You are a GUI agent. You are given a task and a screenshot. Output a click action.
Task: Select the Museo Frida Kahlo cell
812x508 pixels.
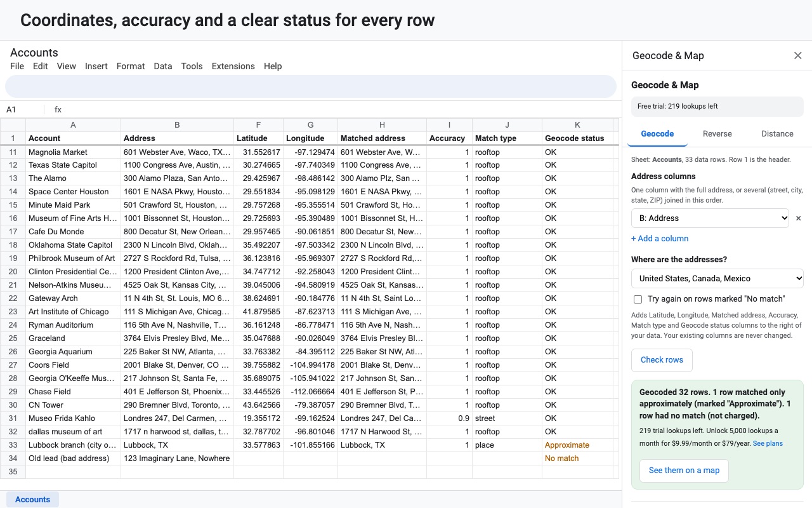click(73, 418)
